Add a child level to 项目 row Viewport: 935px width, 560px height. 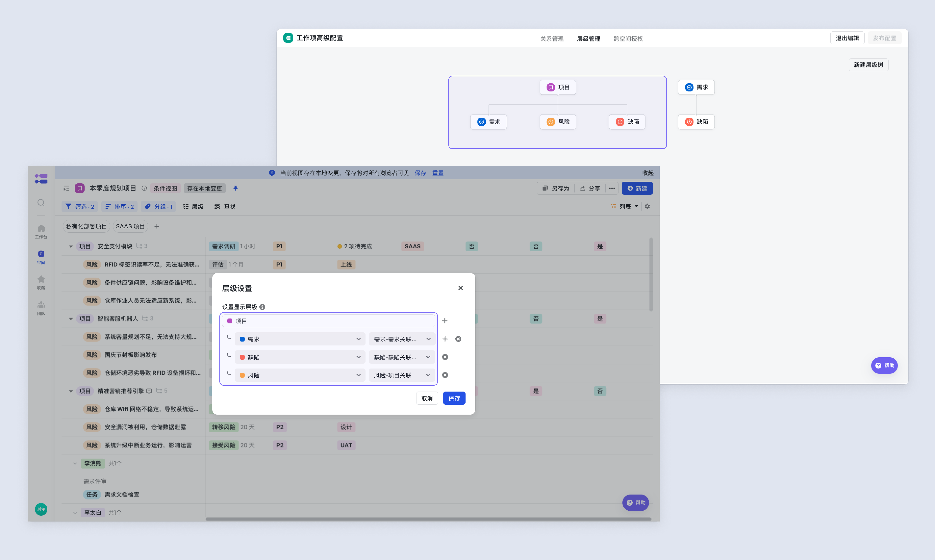tap(445, 321)
